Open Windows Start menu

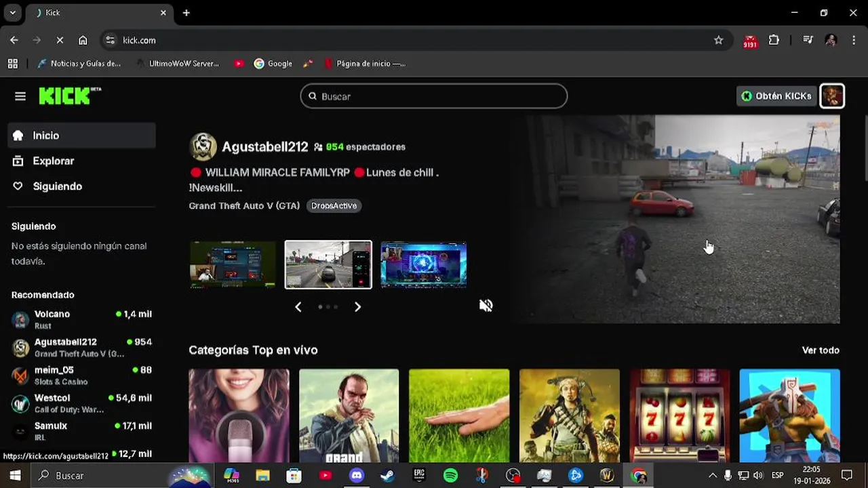click(15, 476)
